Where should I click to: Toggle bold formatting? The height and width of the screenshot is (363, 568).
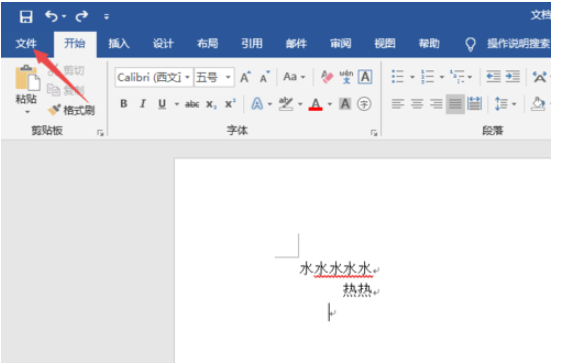tap(124, 104)
